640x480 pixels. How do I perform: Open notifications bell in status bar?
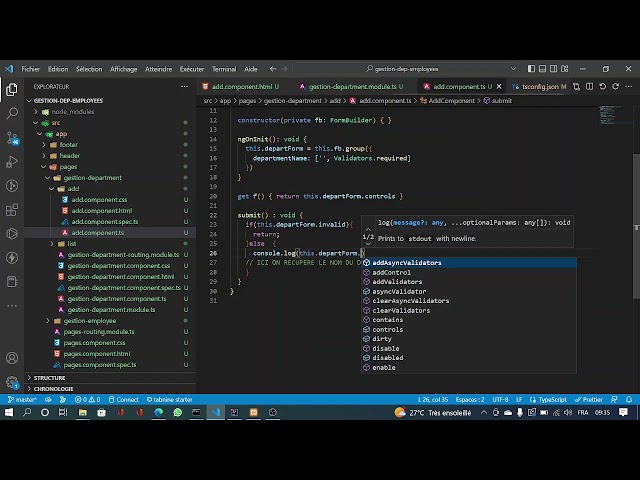[629, 400]
